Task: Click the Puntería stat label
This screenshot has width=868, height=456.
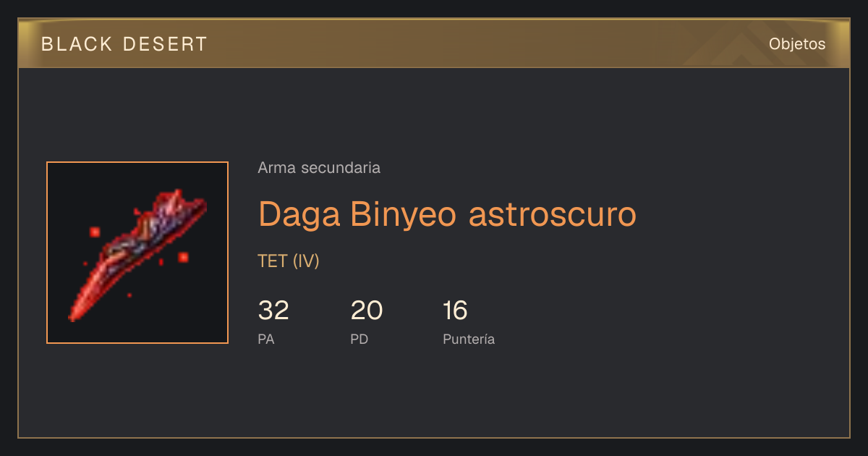Action: (469, 339)
